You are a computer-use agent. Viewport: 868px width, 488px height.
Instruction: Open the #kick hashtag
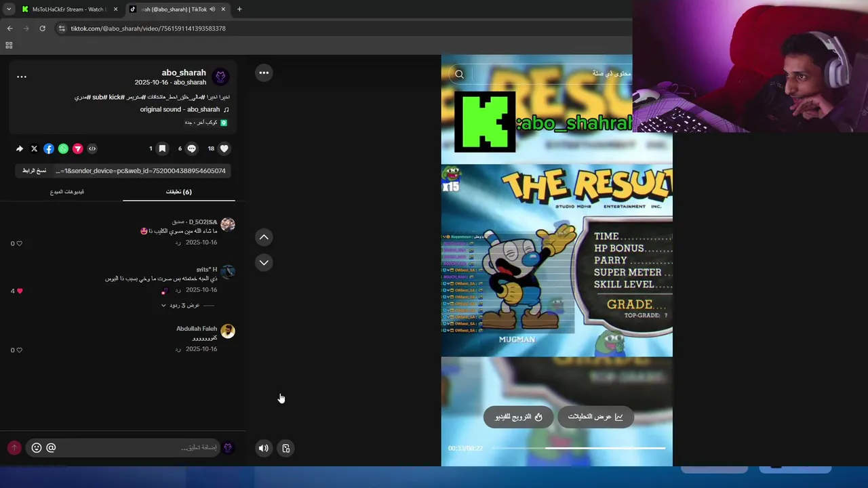115,97
